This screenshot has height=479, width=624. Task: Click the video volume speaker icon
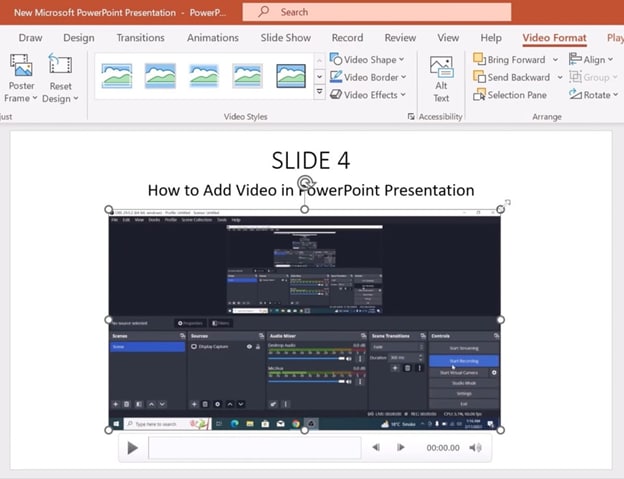click(475, 448)
